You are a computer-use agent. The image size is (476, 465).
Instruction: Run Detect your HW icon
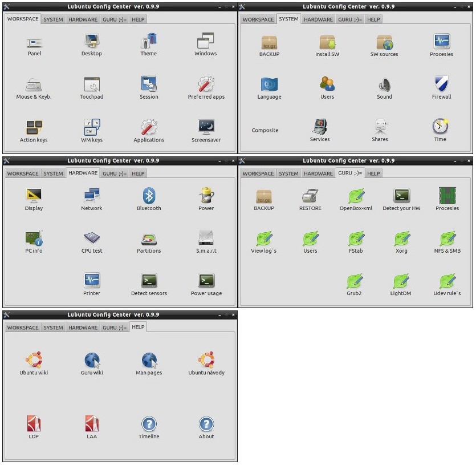[x=402, y=196]
